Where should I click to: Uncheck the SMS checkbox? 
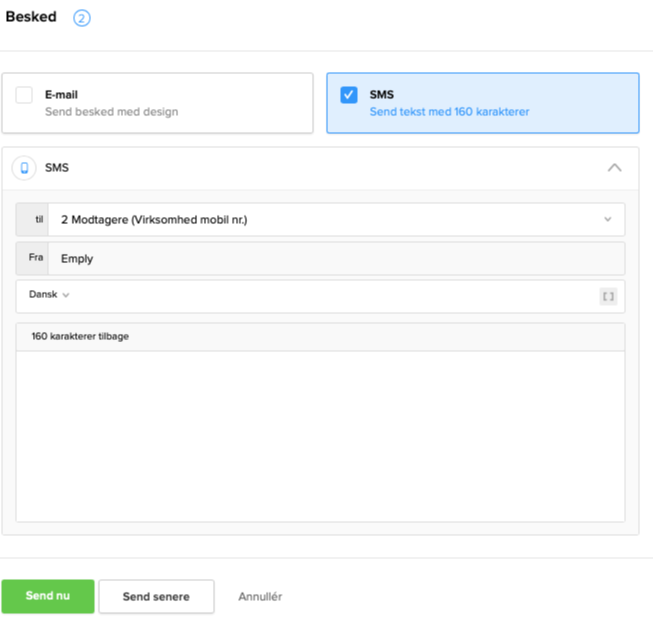[x=348, y=96]
